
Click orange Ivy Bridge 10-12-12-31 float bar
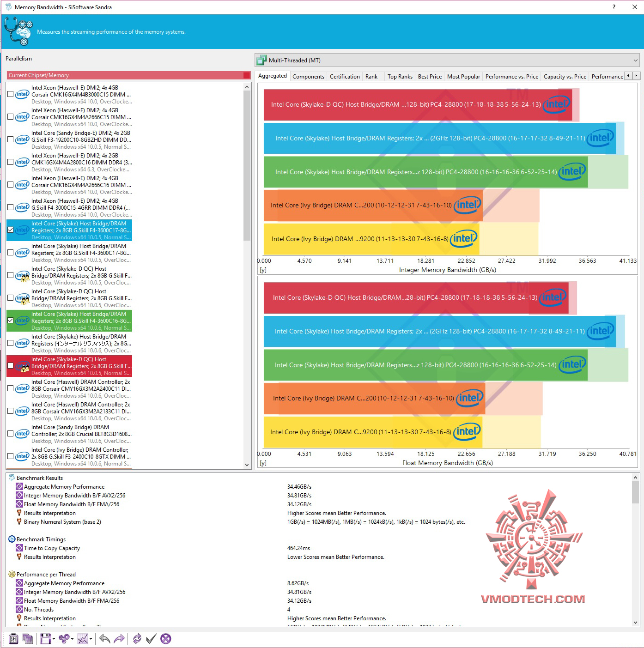click(x=374, y=398)
